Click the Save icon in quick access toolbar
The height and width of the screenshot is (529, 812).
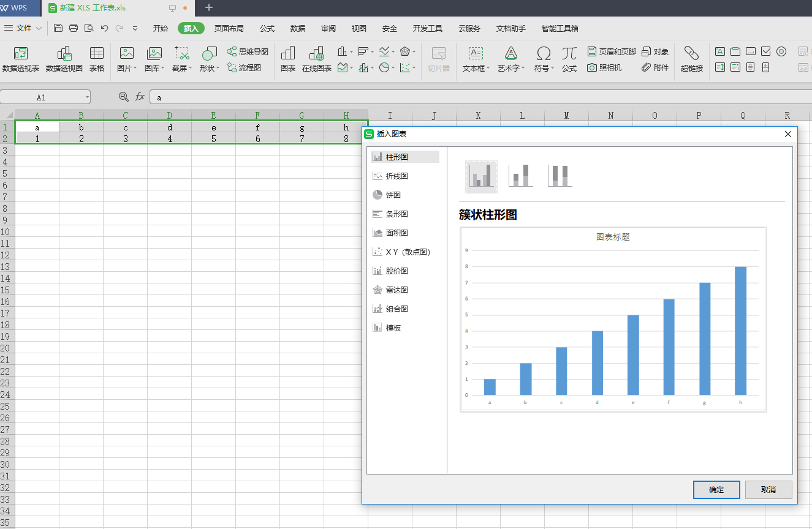[x=58, y=28]
